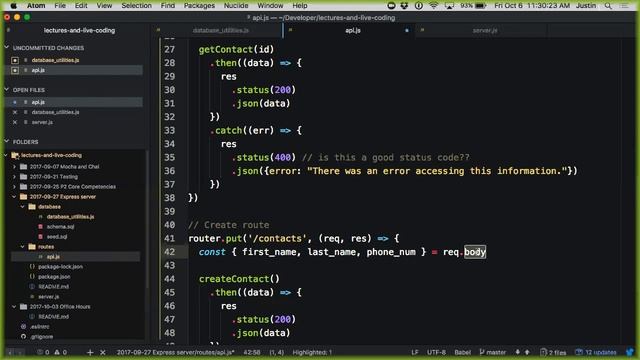Close server.js in Open Files
Image resolution: width=640 pixels, height=360 pixels.
tap(15, 122)
